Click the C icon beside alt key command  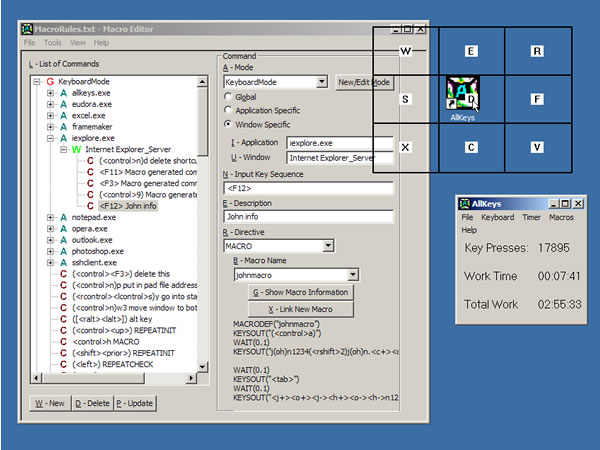[x=64, y=319]
